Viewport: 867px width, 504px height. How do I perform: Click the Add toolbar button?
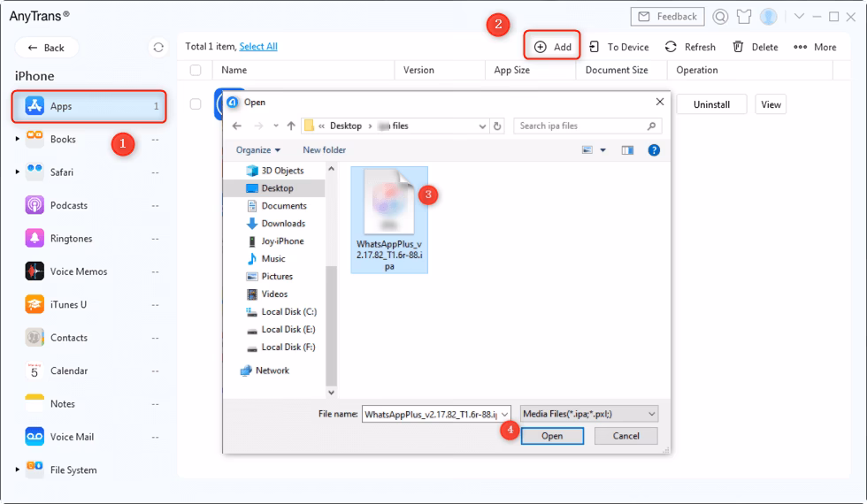point(552,47)
